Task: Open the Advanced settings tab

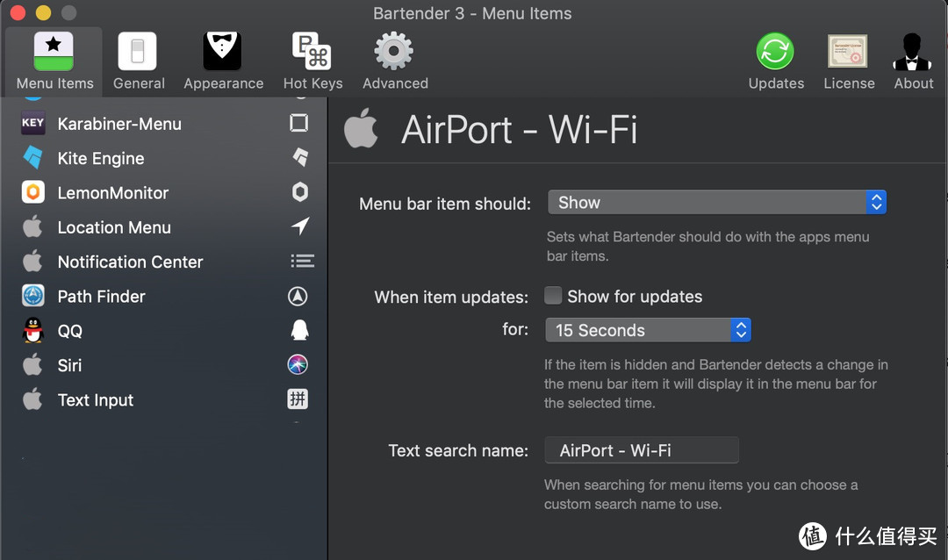Action: [x=395, y=61]
